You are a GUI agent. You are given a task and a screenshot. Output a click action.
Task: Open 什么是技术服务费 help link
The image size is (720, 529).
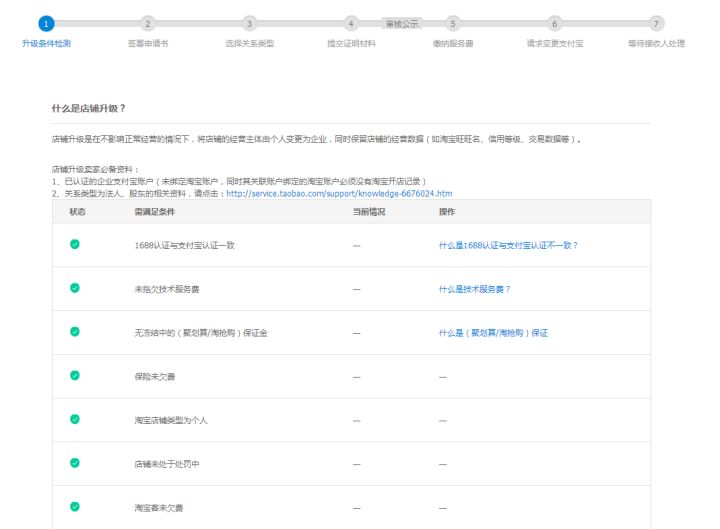click(474, 289)
